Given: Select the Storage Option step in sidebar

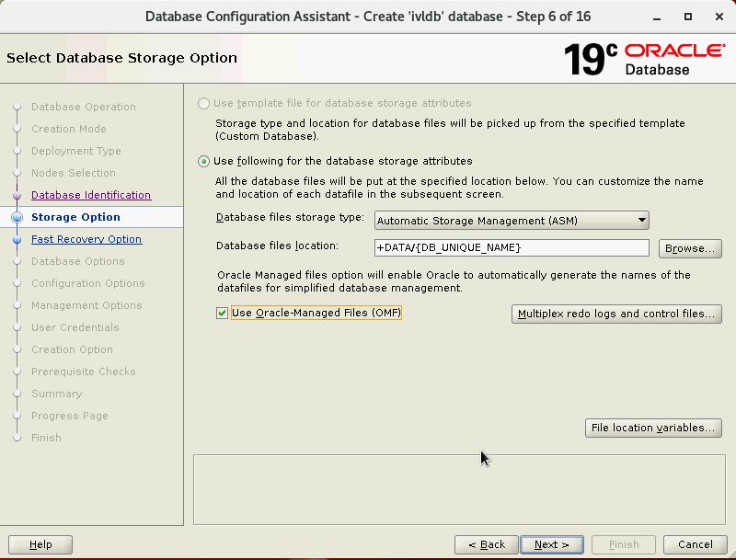Looking at the screenshot, I should [x=75, y=218].
